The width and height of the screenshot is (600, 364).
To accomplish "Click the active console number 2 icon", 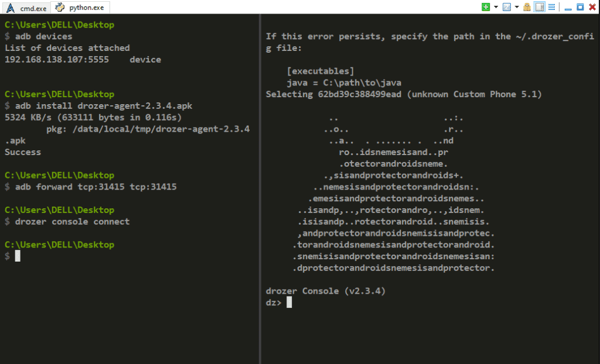I will pos(507,7).
